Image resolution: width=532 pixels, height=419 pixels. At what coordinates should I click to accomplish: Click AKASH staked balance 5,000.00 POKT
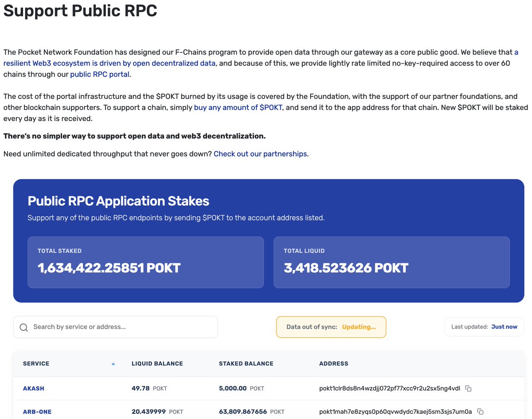tap(242, 388)
